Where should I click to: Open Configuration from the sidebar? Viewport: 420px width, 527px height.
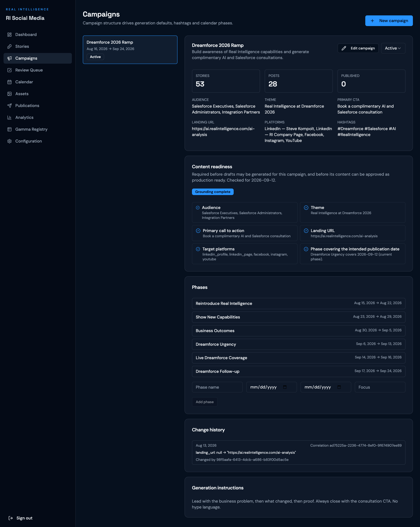(x=38, y=141)
